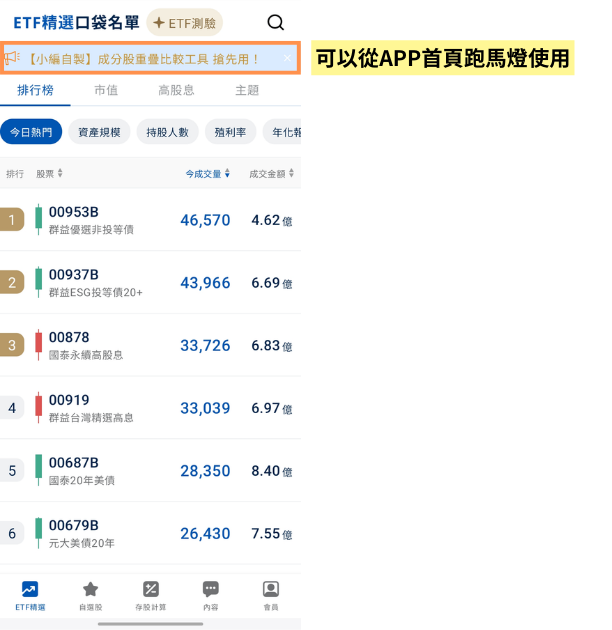
Task: Tap rank 3 gold badge
Action: pos(12,345)
